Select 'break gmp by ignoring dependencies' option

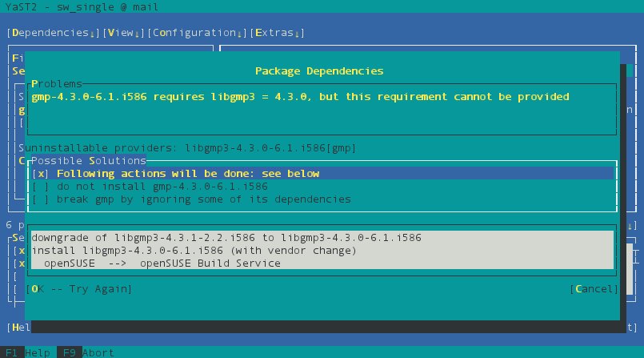(x=190, y=199)
